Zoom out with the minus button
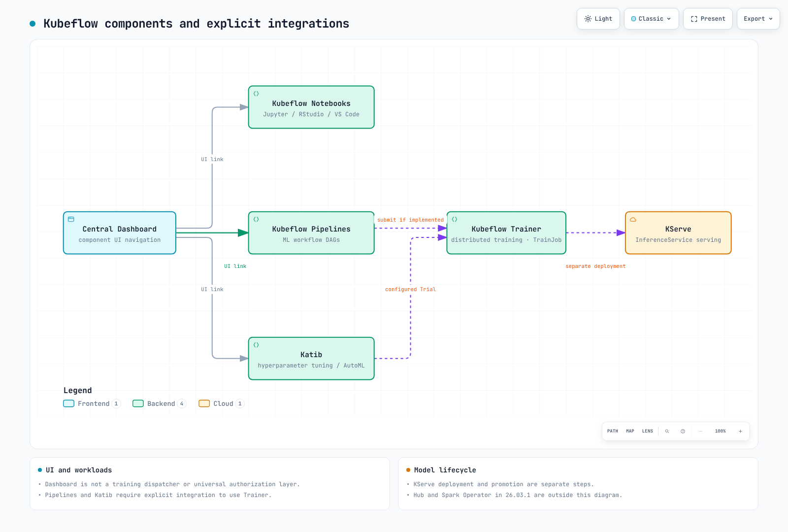Image resolution: width=788 pixels, height=532 pixels. click(x=700, y=431)
